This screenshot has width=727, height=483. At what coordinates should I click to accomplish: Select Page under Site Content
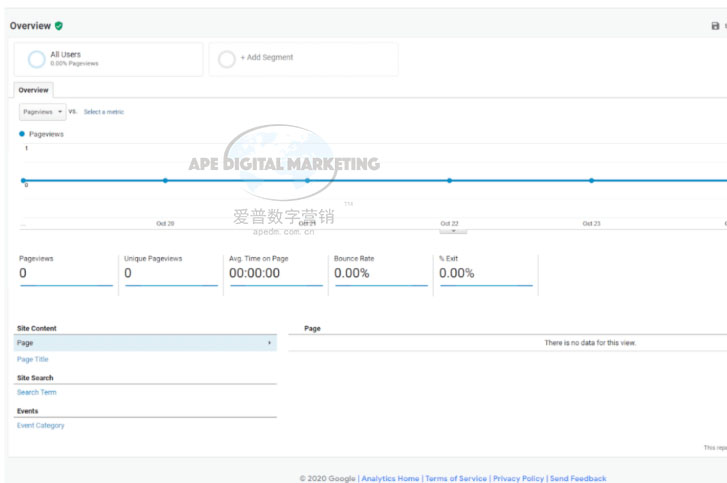(145, 343)
